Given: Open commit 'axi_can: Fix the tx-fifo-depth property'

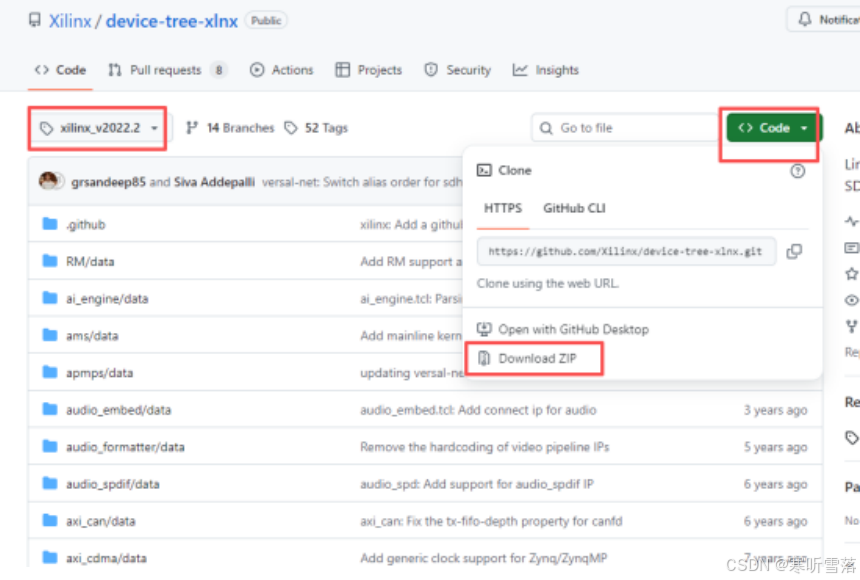Looking at the screenshot, I should [x=491, y=521].
